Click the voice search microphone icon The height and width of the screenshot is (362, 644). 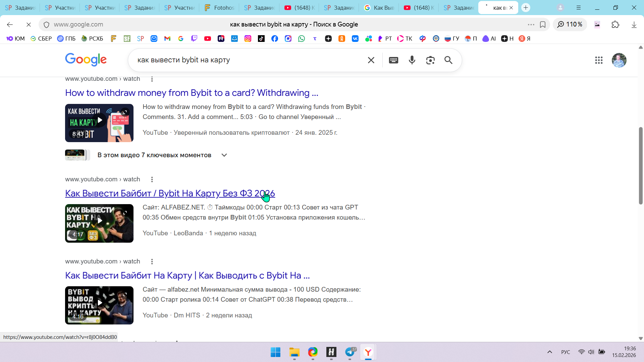412,60
